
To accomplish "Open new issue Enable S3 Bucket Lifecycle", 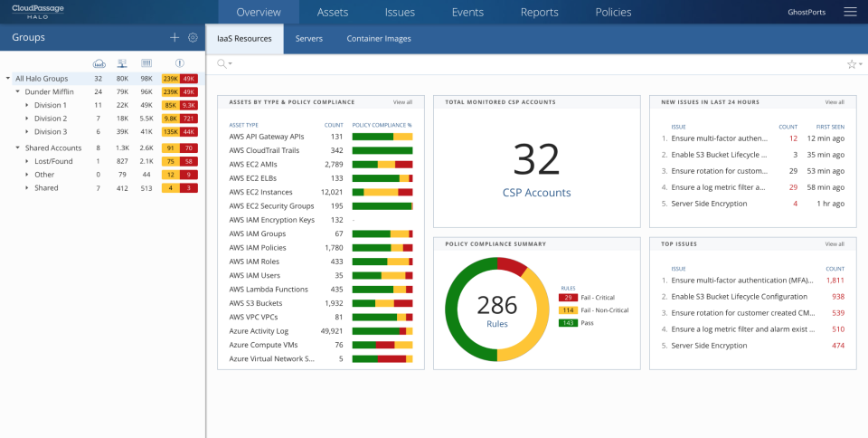I will click(x=719, y=155).
